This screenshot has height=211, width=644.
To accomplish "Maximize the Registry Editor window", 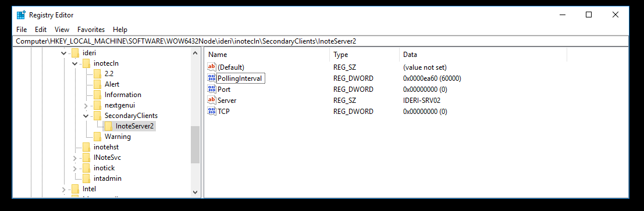I will [589, 15].
